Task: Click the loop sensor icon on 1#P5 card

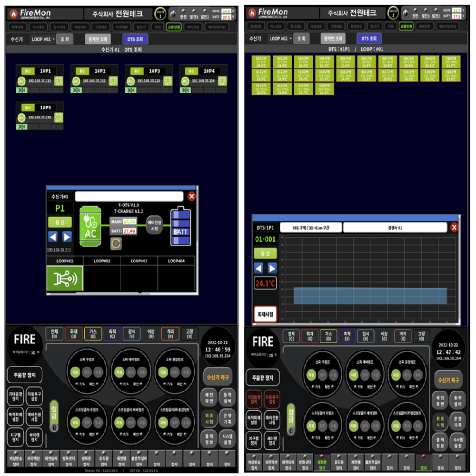Action: tap(22, 126)
